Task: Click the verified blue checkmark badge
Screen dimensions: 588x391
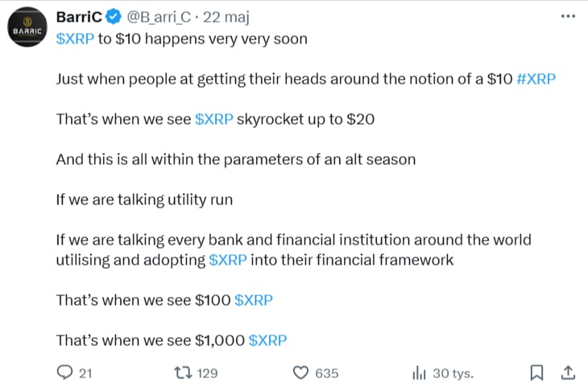Action: click(x=113, y=18)
